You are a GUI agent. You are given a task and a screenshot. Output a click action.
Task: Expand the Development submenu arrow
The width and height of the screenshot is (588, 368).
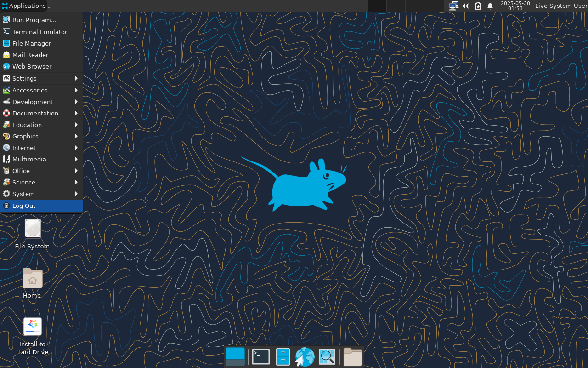76,102
